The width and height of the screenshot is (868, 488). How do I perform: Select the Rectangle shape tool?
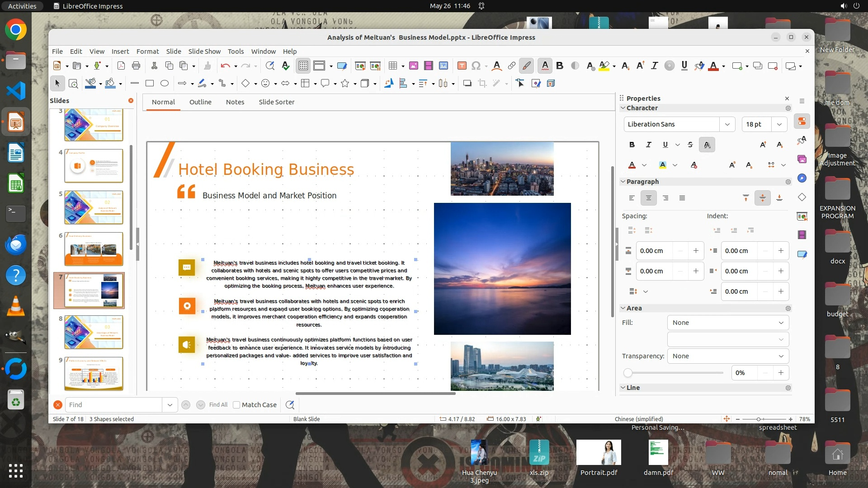point(150,83)
